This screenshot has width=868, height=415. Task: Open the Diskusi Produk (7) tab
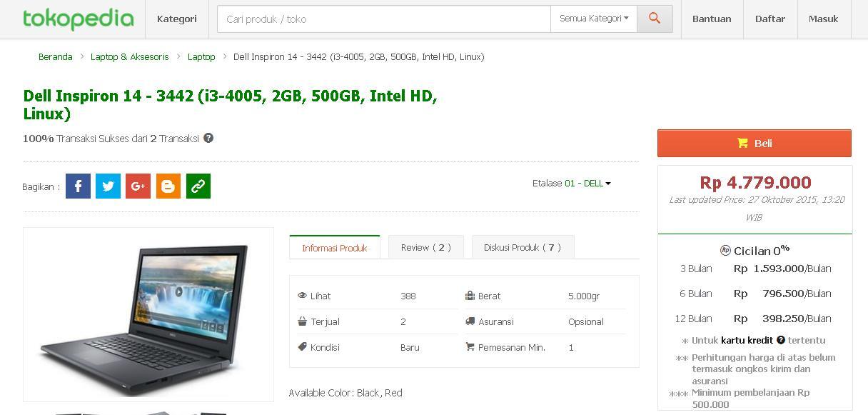click(523, 247)
